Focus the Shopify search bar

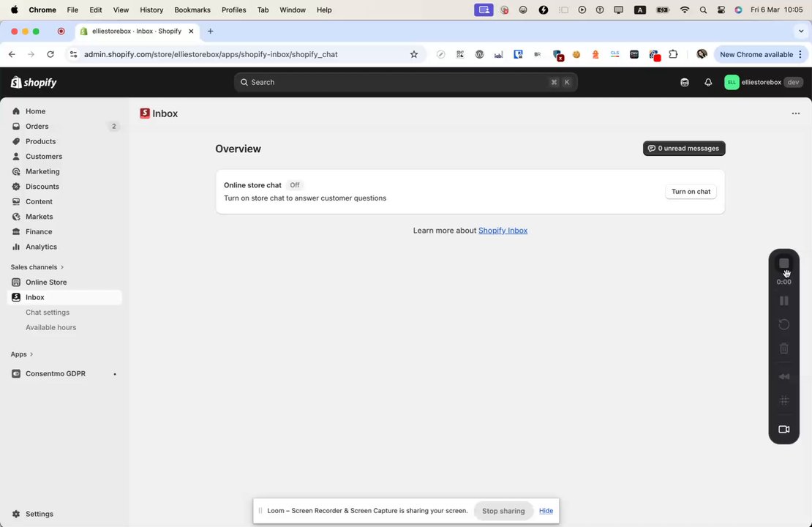click(x=405, y=82)
